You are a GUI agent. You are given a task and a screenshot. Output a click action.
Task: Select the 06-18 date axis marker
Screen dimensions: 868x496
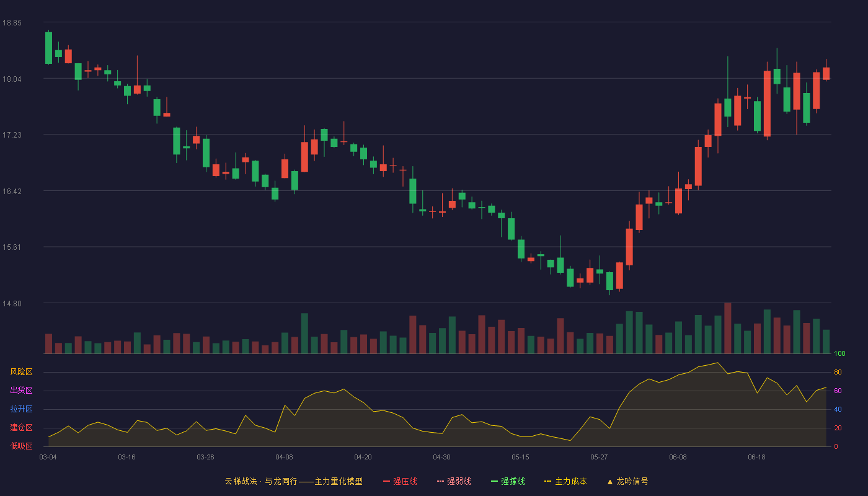[756, 457]
